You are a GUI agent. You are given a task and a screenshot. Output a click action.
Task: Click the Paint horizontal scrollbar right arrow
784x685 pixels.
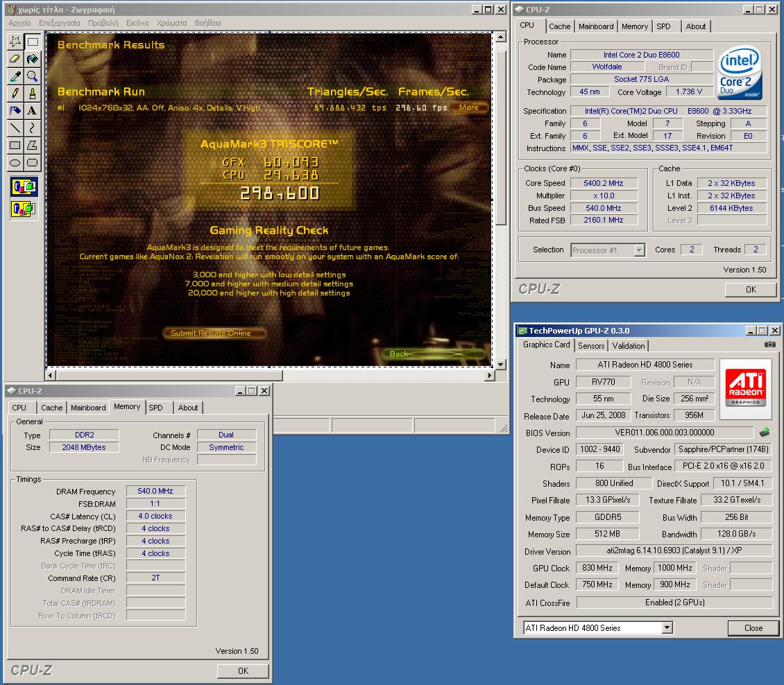coord(490,375)
